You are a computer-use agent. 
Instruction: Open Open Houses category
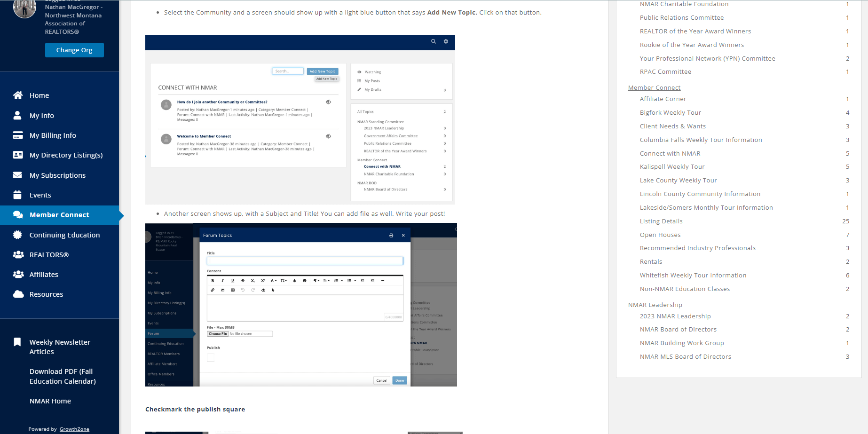click(x=660, y=235)
